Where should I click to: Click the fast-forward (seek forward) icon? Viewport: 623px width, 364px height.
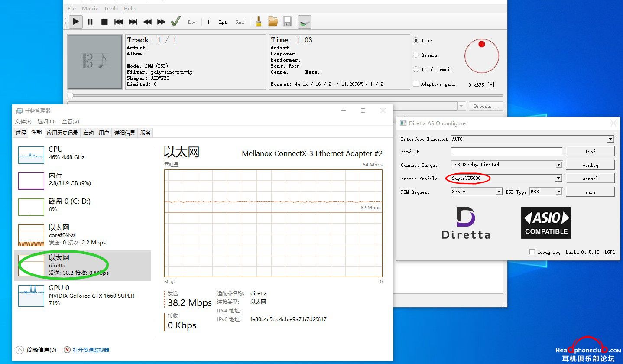(161, 22)
